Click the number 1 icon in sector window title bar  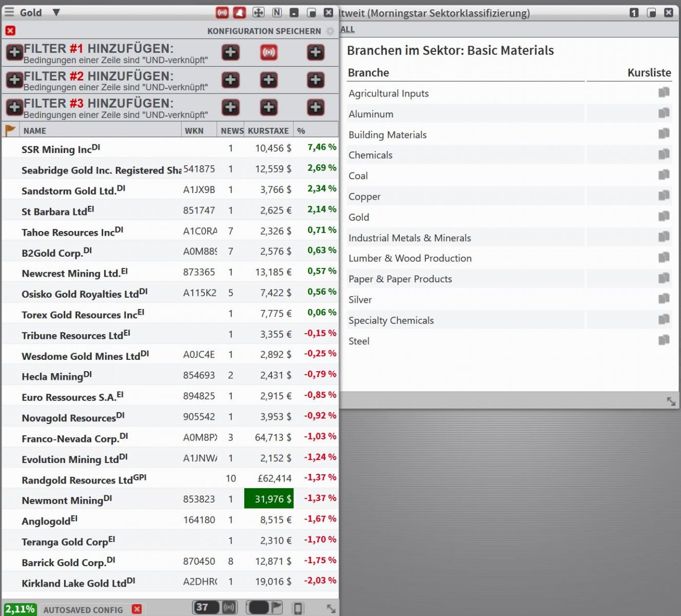[x=634, y=13]
